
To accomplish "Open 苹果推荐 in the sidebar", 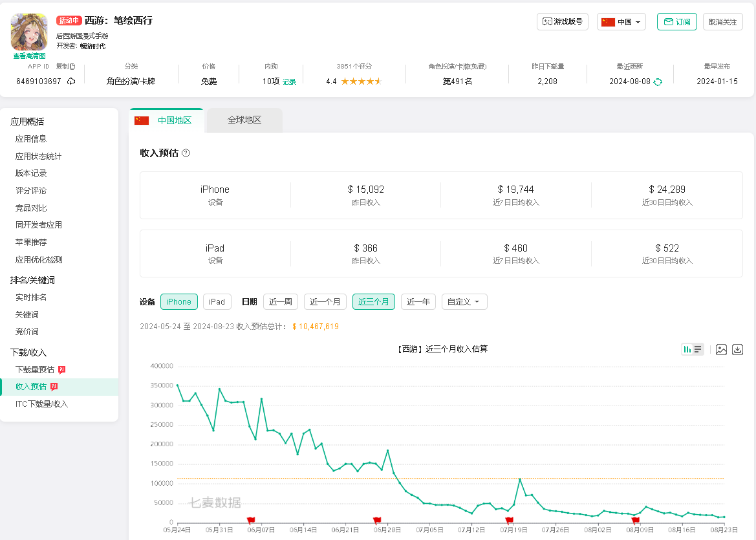I will click(x=31, y=242).
